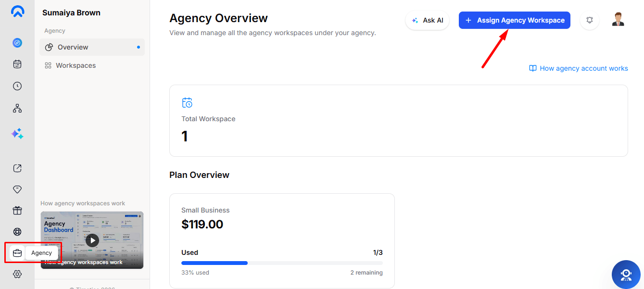Image resolution: width=644 pixels, height=289 pixels.
Task: Select the Agency briefcase icon
Action: 17,253
